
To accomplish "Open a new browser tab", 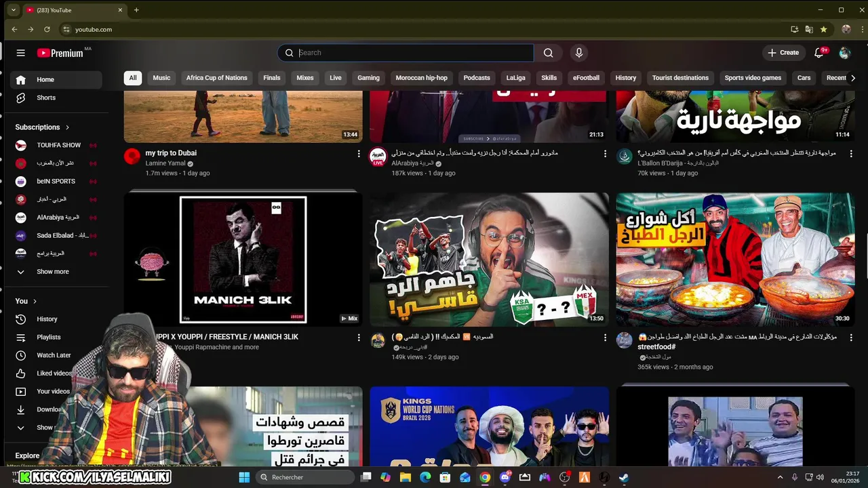I will pos(136,10).
